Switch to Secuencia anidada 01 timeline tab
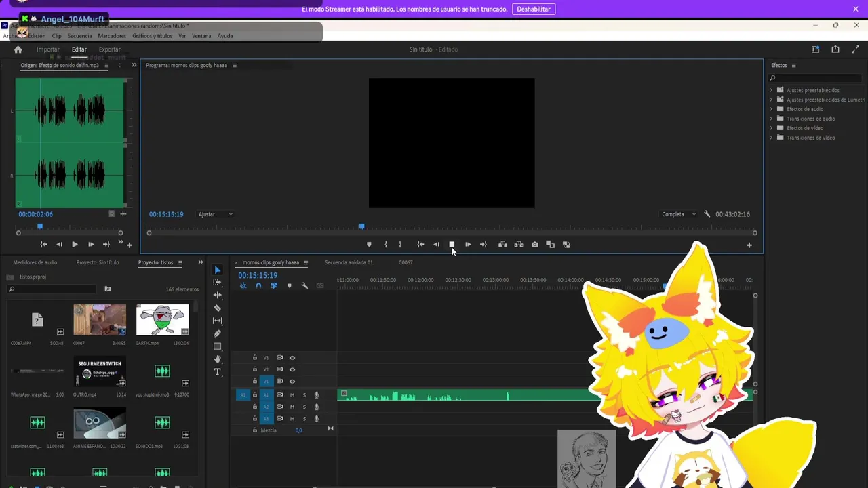 pyautogui.click(x=349, y=262)
